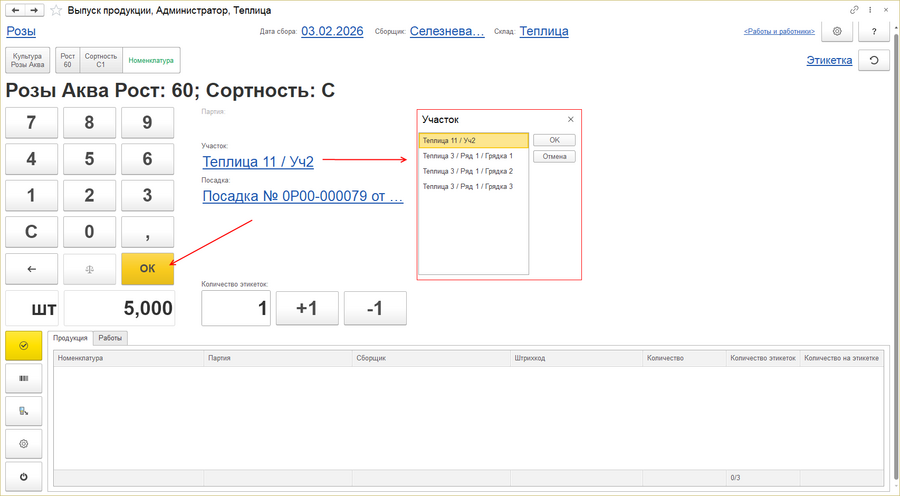The height and width of the screenshot is (496, 900).
Task: Confirm with OK in Участок dialog
Action: [x=554, y=140]
